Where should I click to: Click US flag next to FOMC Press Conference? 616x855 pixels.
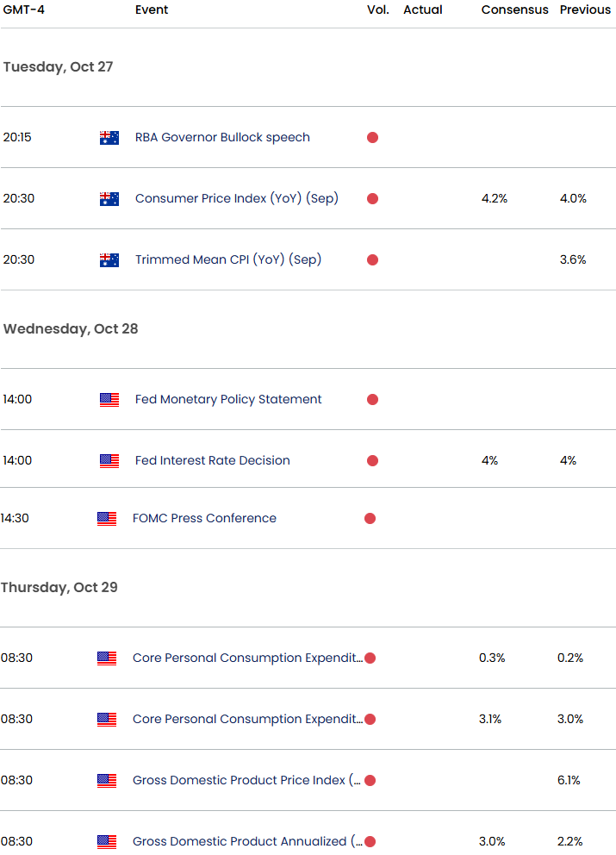coord(106,519)
